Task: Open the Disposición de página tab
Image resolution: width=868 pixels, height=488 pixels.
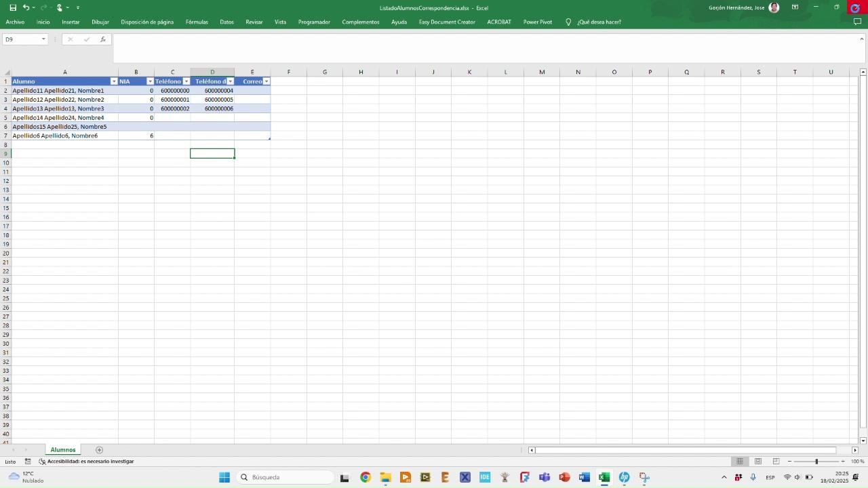Action: [x=147, y=22]
